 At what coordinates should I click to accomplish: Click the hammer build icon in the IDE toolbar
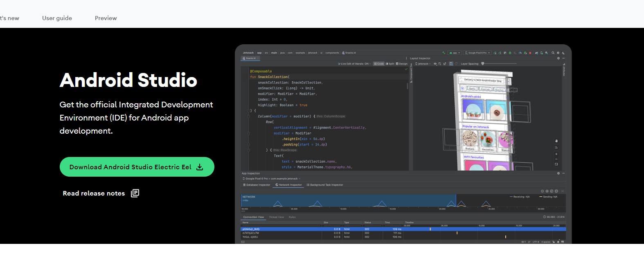(x=444, y=53)
